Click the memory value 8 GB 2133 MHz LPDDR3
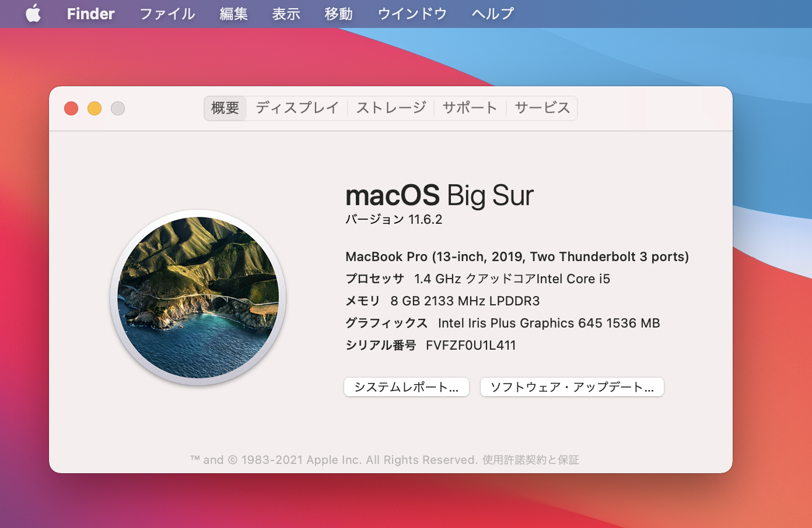This screenshot has height=528, width=812. coord(465,301)
